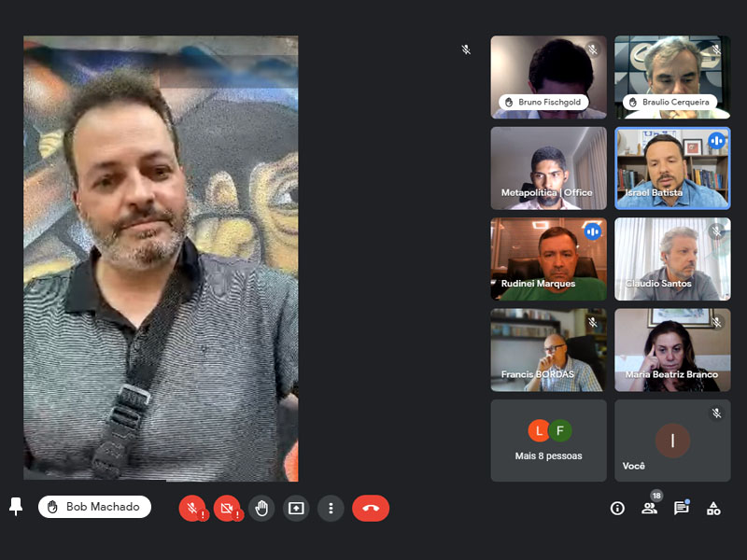The height and width of the screenshot is (560, 747).
Task: Turn on the camera button
Action: pos(226,508)
